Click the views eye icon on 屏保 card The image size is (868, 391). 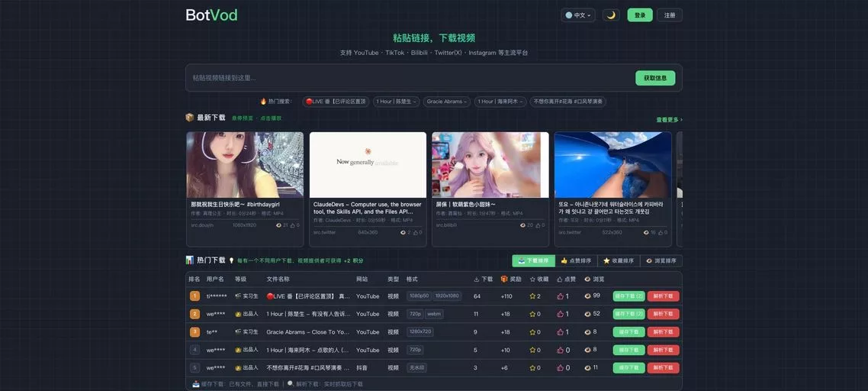tap(523, 225)
